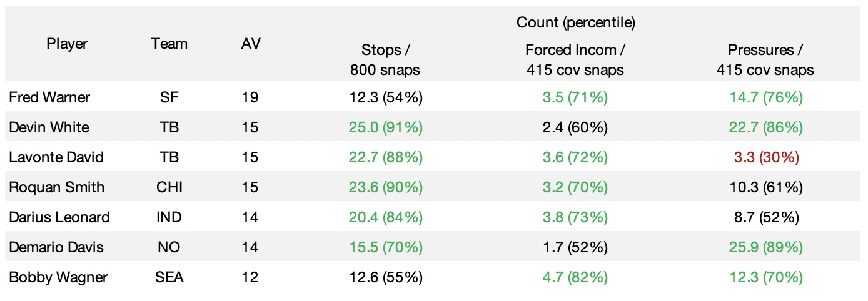This screenshot has width=868, height=301.
Task: Click the AV column header
Action: pyautogui.click(x=251, y=44)
